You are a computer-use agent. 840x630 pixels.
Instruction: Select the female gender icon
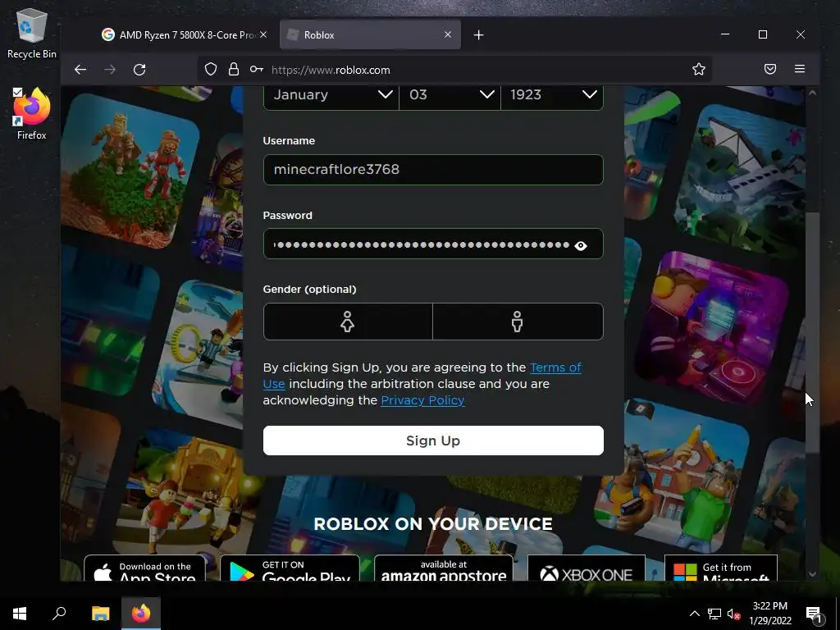(x=348, y=322)
